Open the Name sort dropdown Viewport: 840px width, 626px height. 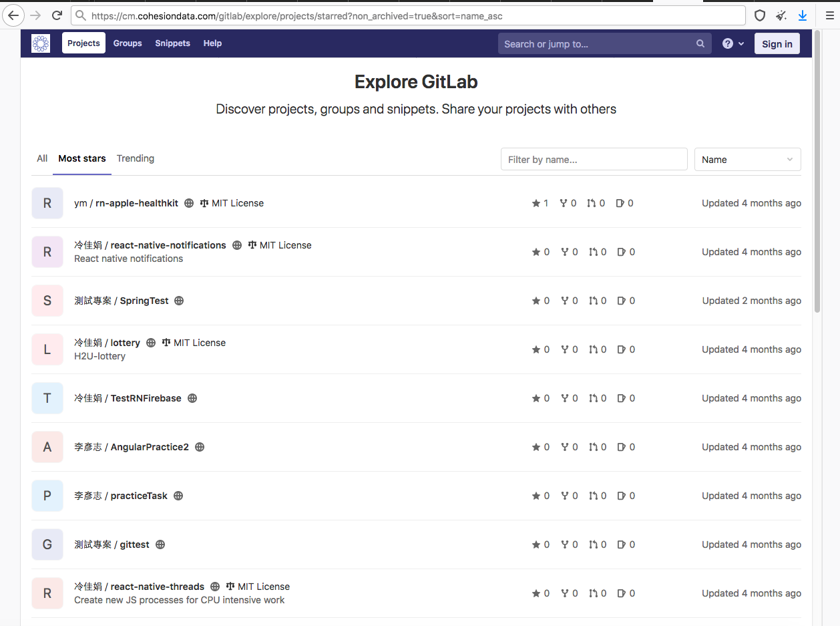coord(747,160)
